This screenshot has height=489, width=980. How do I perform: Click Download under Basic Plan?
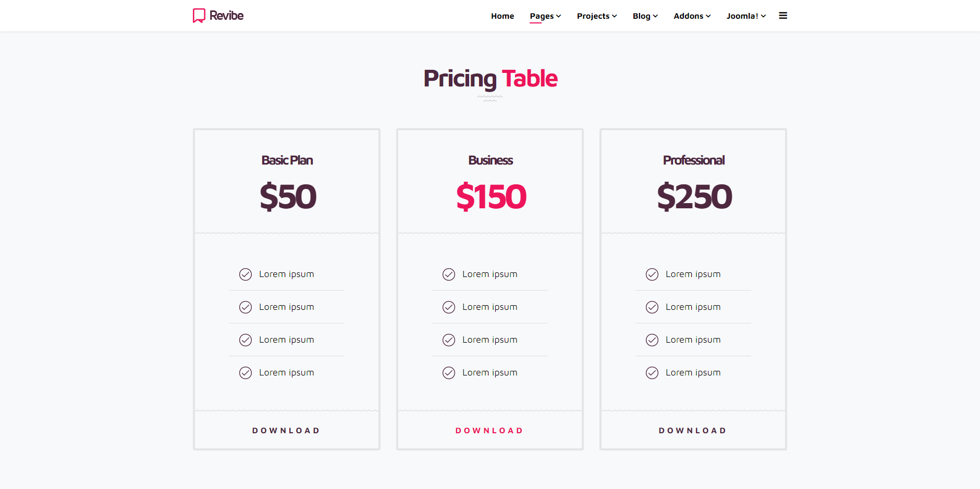286,431
